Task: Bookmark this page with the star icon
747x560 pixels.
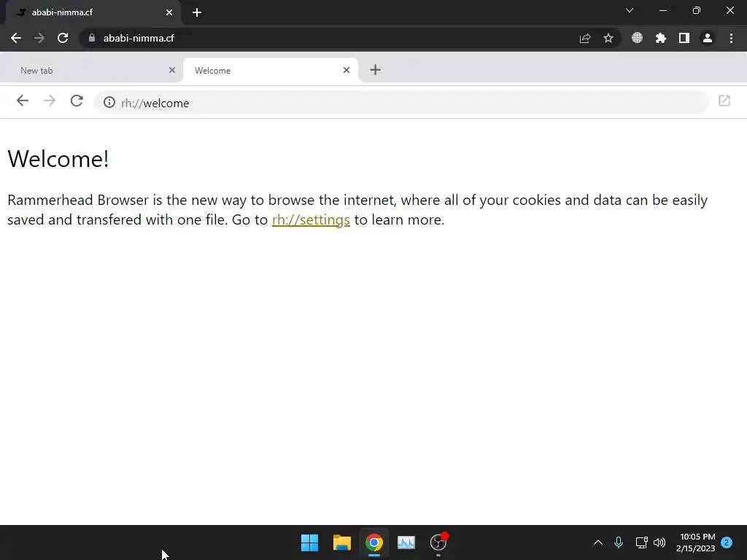Action: pos(608,38)
